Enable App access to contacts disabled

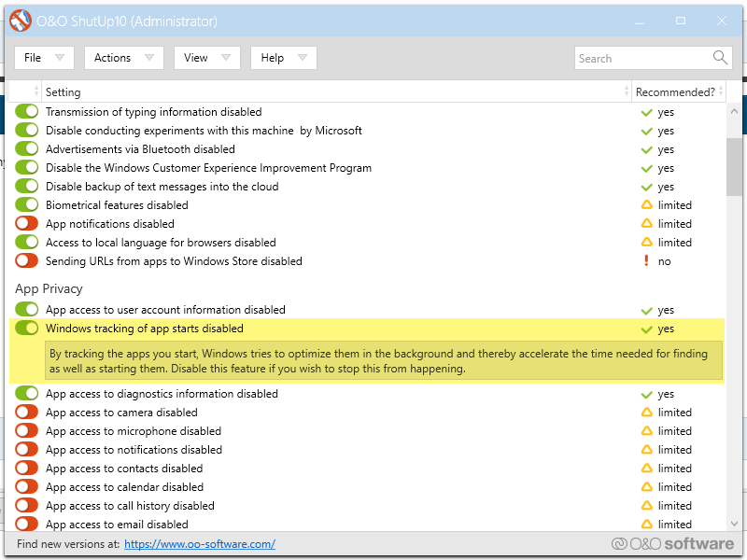(27, 468)
